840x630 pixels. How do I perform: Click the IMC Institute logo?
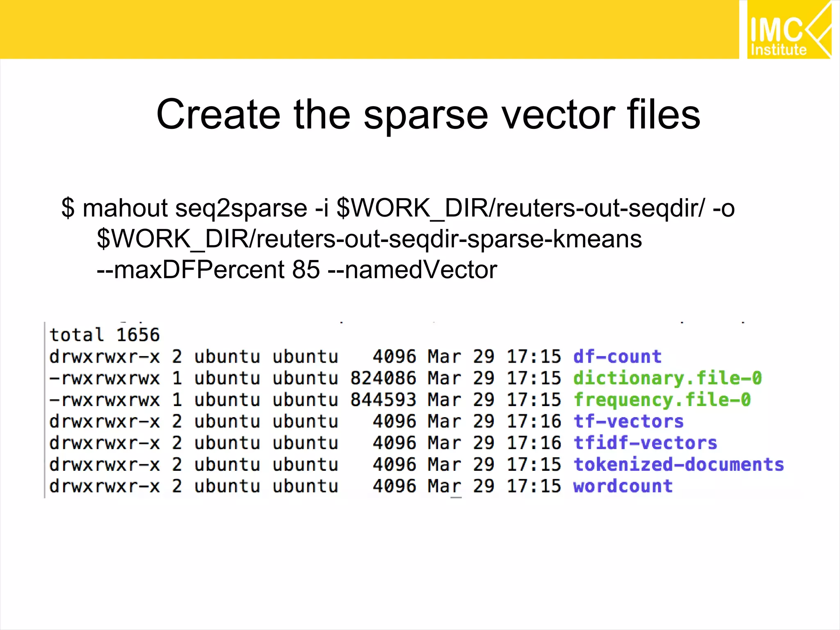788,30
